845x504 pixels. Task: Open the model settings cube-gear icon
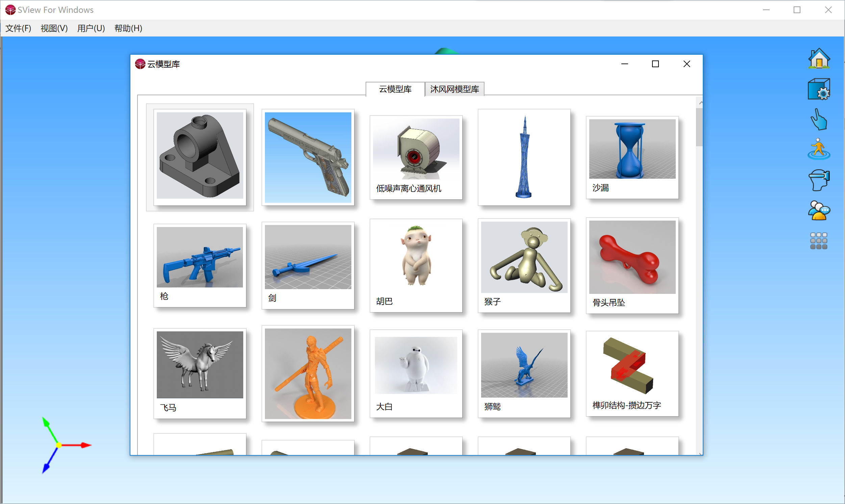[x=819, y=89]
